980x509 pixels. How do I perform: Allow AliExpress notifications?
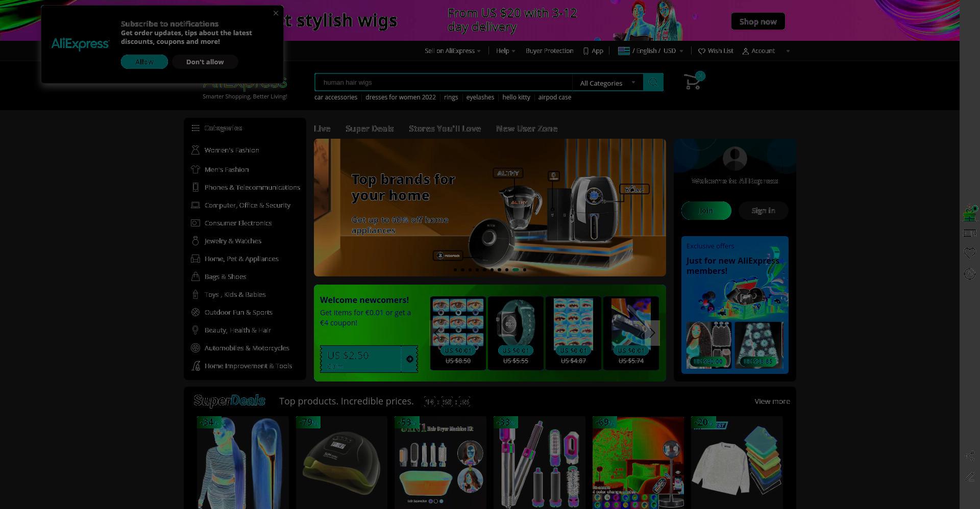tap(144, 62)
